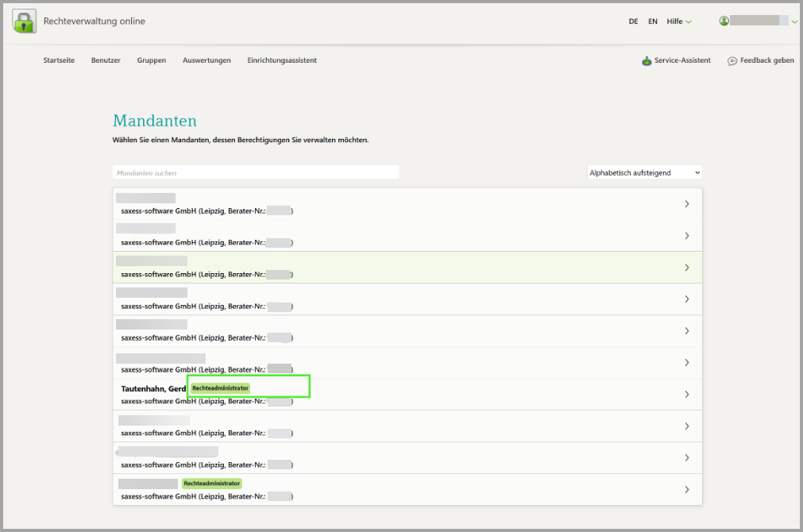Go to the Startseite menu item

tap(59, 60)
